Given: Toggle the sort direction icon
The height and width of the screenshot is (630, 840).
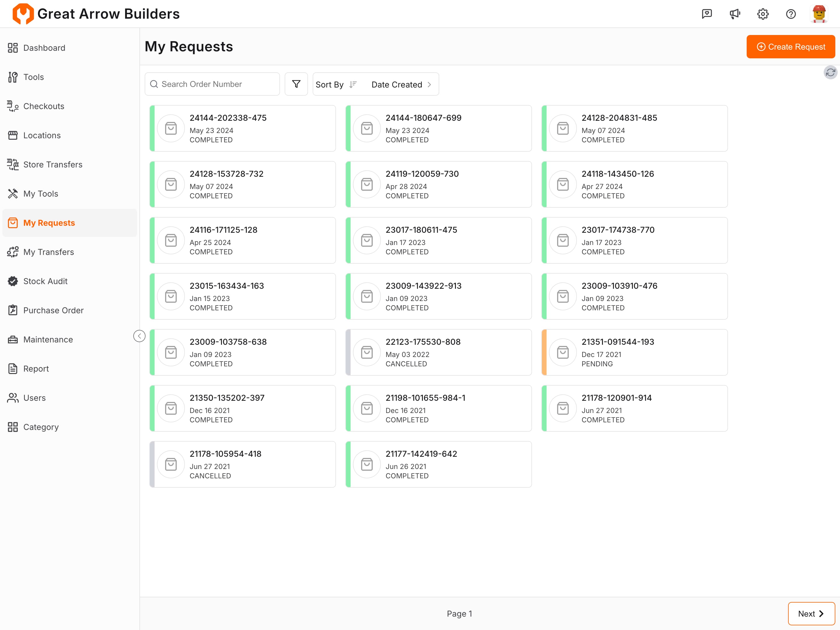Looking at the screenshot, I should tap(353, 84).
